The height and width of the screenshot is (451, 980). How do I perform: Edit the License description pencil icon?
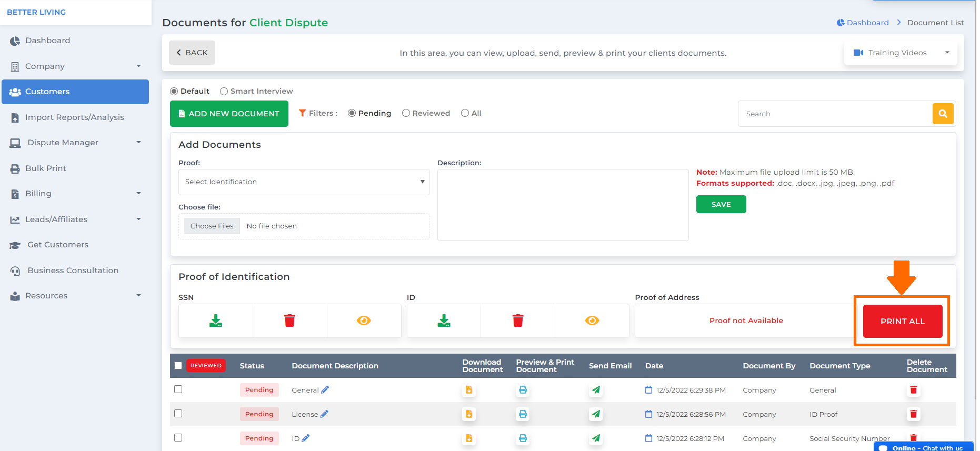pyautogui.click(x=324, y=414)
